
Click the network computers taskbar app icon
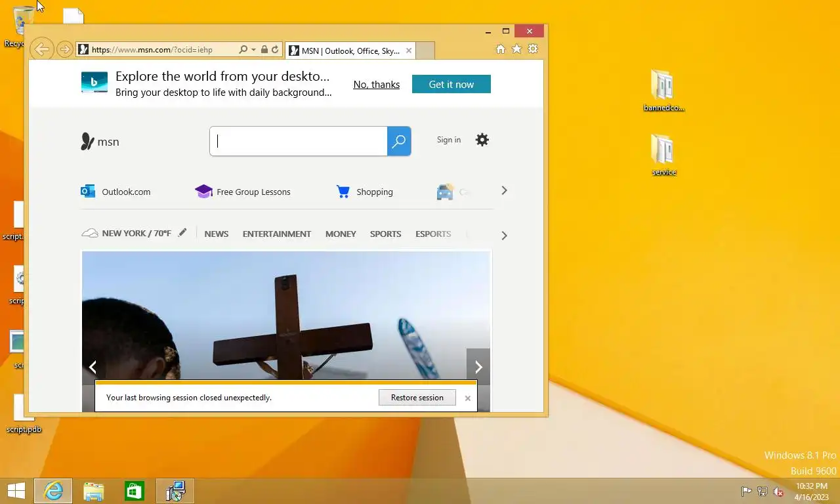point(175,491)
